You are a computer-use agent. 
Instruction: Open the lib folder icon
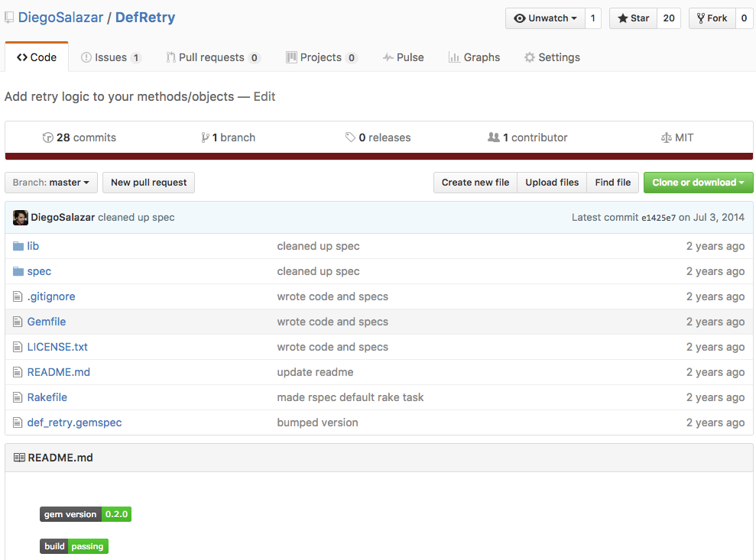18,246
